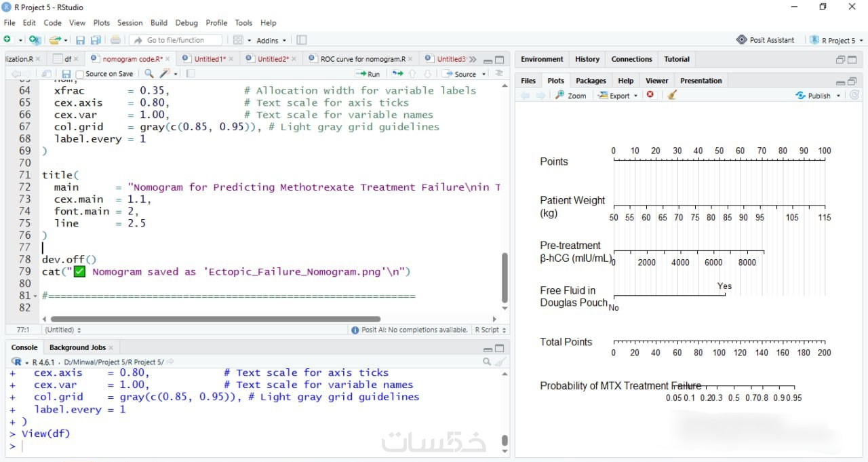
Task: Click the Go to file/function search box
Action: click(x=177, y=40)
